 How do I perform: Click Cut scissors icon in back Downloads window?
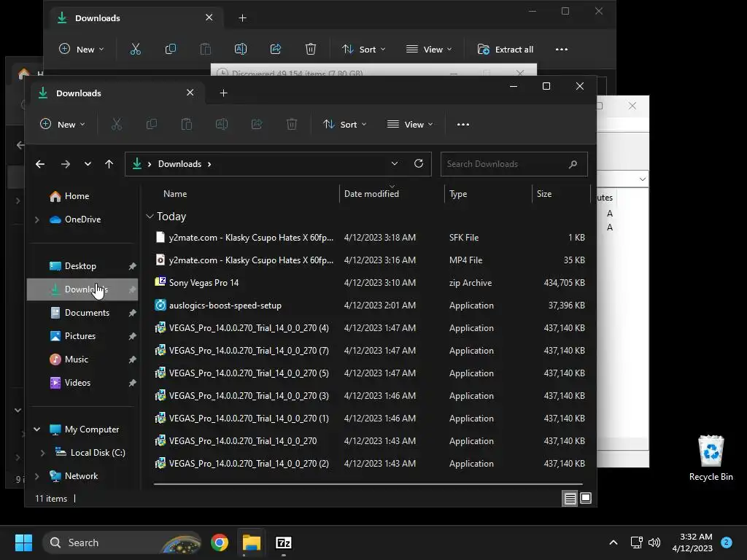click(135, 49)
